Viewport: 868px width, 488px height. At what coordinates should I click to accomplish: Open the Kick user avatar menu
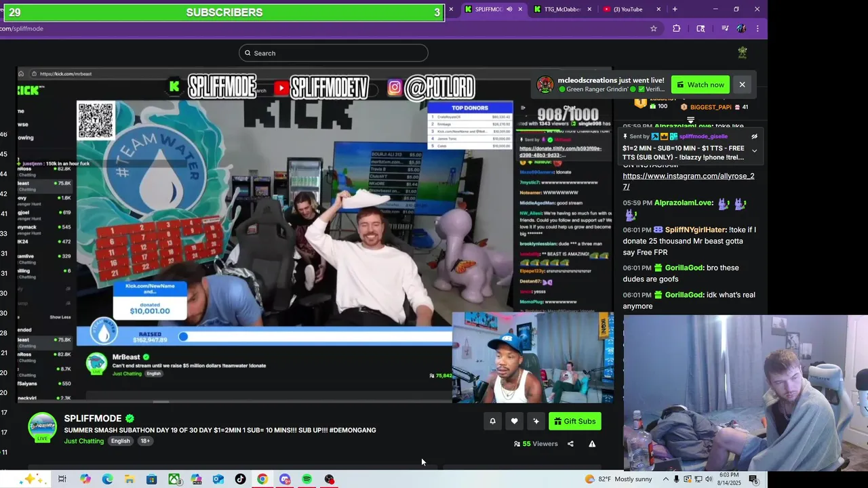[x=743, y=52]
